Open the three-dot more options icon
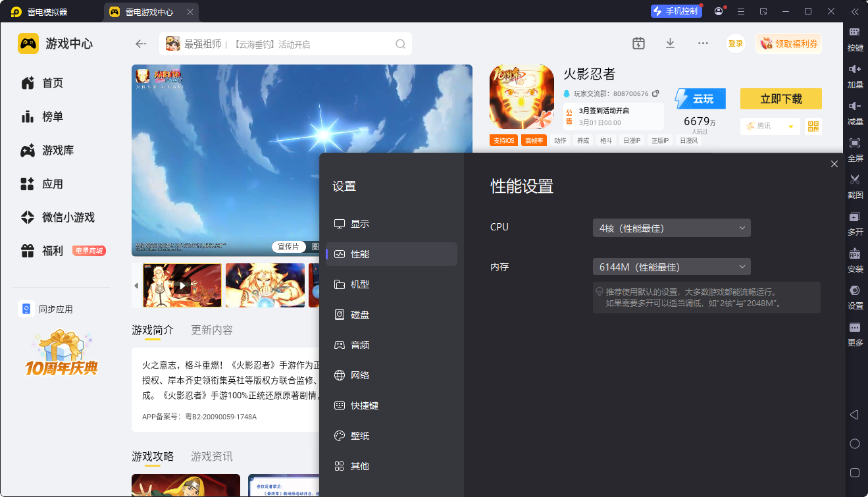The height and width of the screenshot is (497, 868). pos(703,43)
